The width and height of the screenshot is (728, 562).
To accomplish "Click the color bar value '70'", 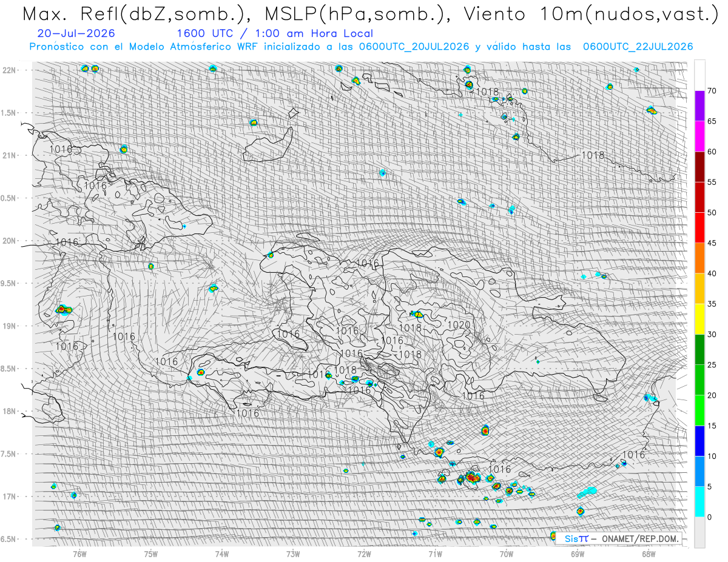I will (x=712, y=91).
